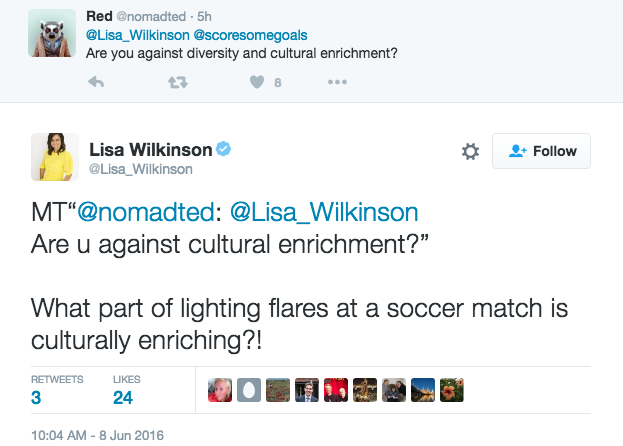The image size is (623, 446).
Task: Like Red's tweet with the heart icon
Action: (x=256, y=83)
